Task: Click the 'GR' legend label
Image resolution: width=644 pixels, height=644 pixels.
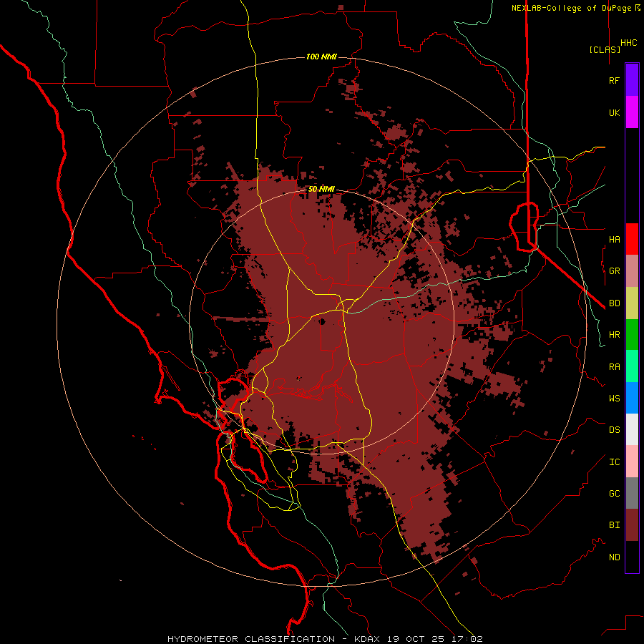Action: 614,271
